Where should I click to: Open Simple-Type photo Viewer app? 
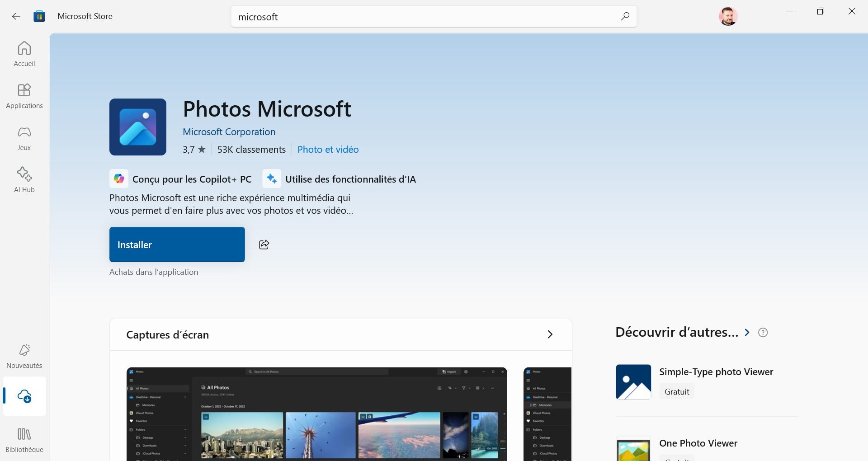pyautogui.click(x=716, y=372)
